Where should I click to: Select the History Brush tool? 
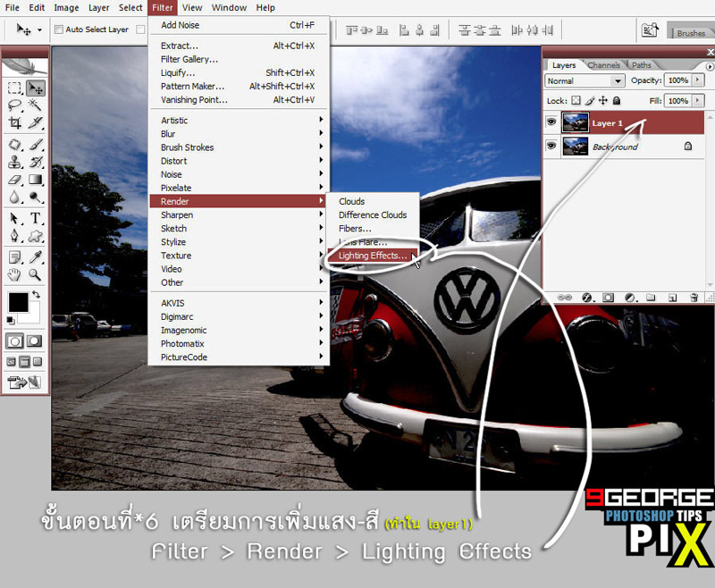(35, 163)
